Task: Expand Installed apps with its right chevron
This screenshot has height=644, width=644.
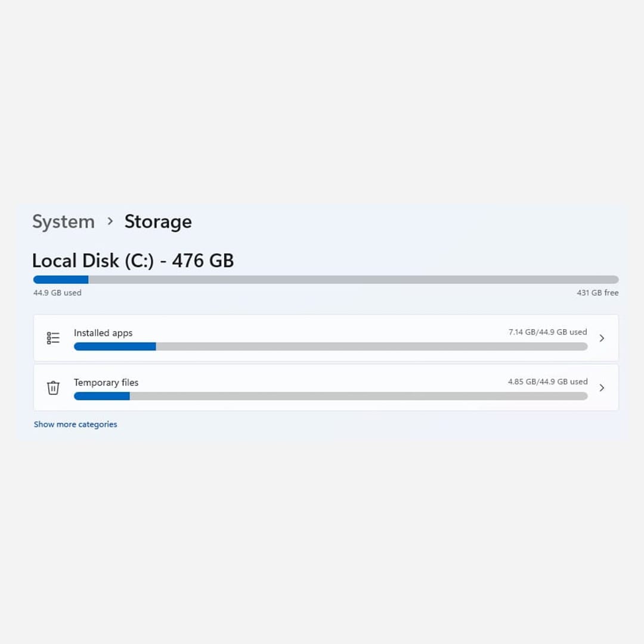Action: click(x=602, y=338)
